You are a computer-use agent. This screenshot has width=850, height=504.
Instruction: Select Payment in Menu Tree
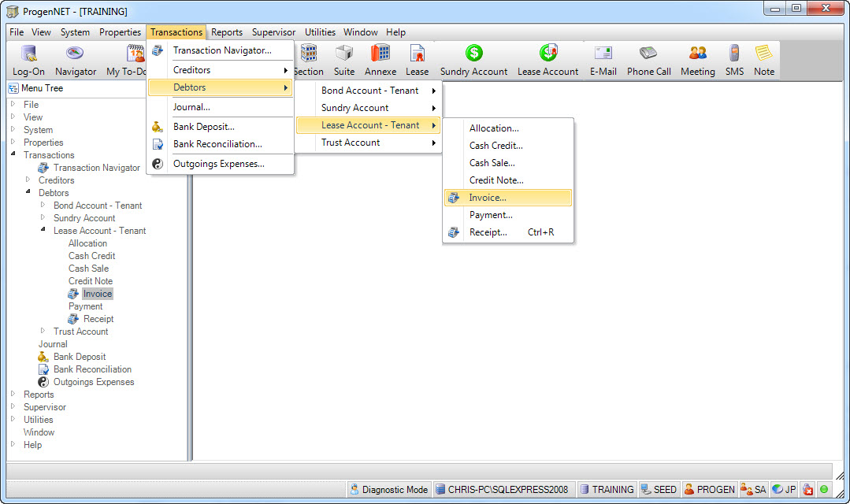point(85,306)
